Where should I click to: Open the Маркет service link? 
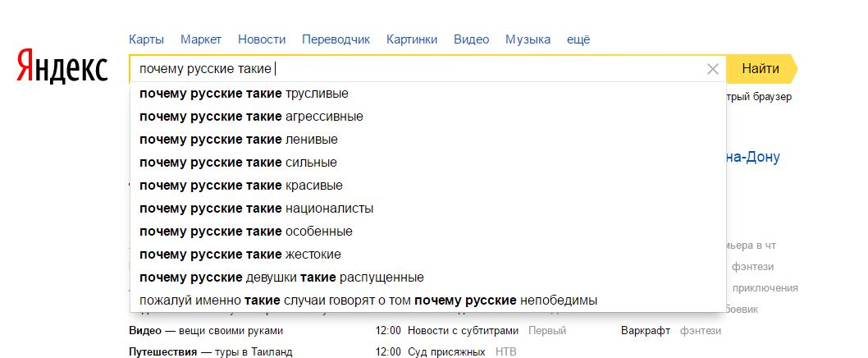(x=201, y=39)
